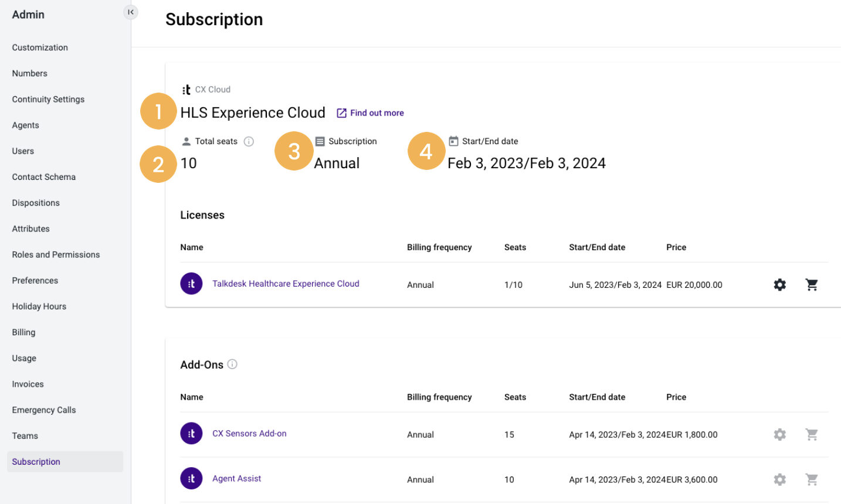Select Billing in the sidebar

(x=23, y=332)
